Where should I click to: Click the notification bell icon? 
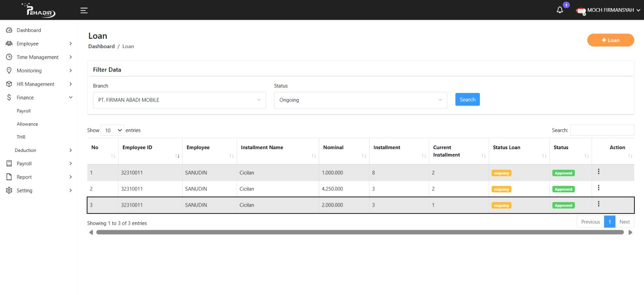pyautogui.click(x=559, y=10)
